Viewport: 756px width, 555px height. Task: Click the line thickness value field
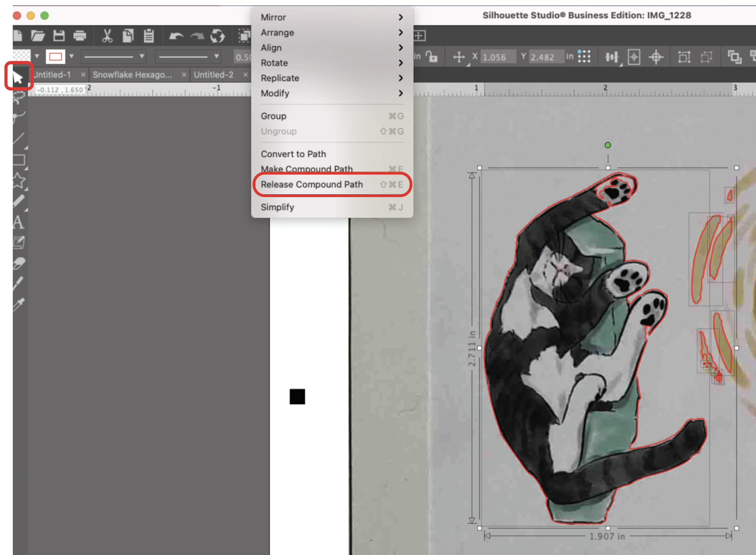(243, 57)
